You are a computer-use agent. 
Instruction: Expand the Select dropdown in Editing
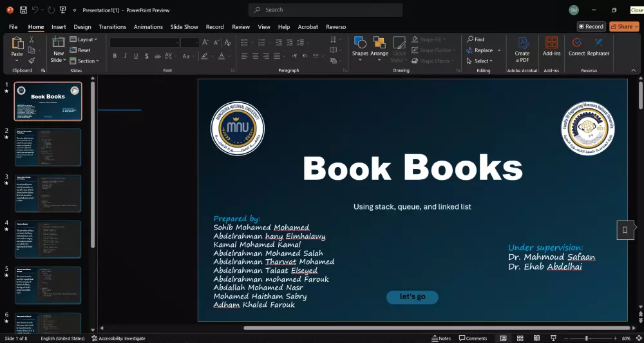tap(482, 61)
